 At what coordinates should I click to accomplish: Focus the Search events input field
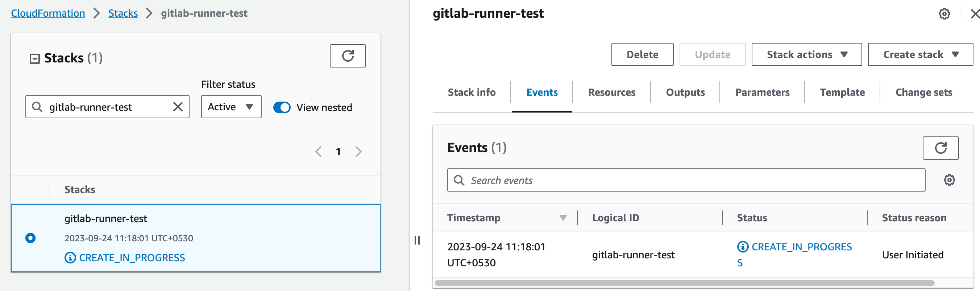pyautogui.click(x=686, y=180)
